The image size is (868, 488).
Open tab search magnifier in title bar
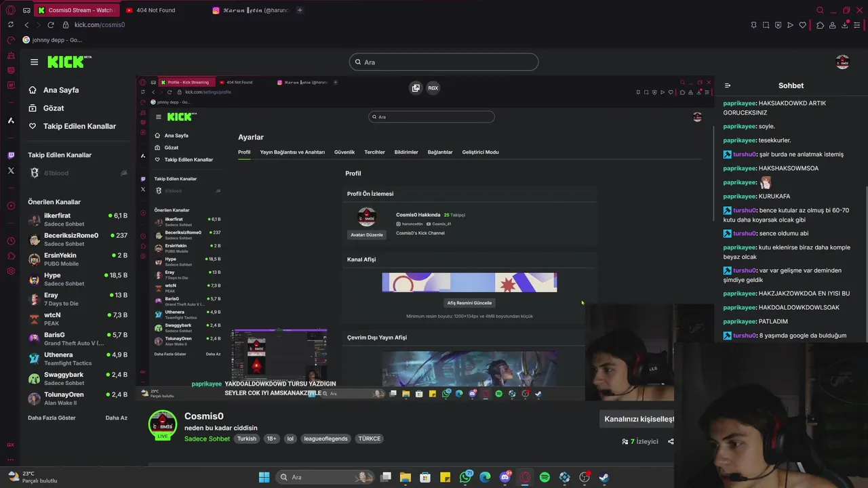coord(820,10)
